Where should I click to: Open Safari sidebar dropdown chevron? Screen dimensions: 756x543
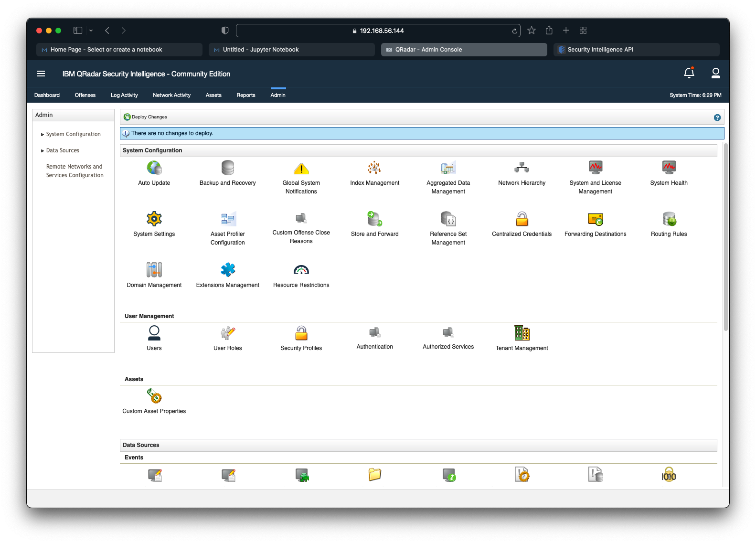91,31
